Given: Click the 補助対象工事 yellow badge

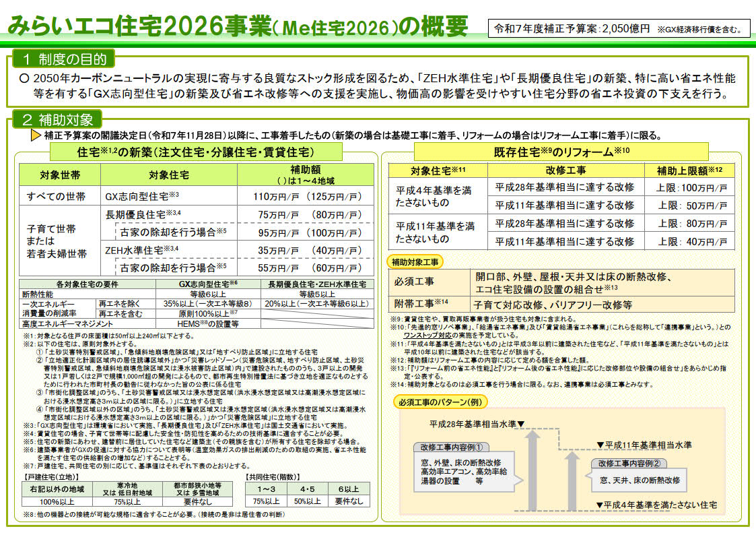Looking at the screenshot, I should pyautogui.click(x=419, y=261).
